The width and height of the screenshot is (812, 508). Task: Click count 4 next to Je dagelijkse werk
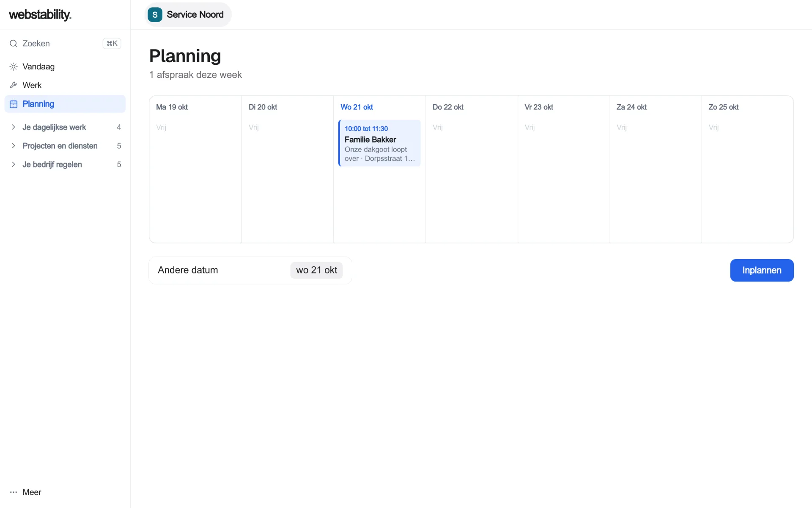(119, 127)
